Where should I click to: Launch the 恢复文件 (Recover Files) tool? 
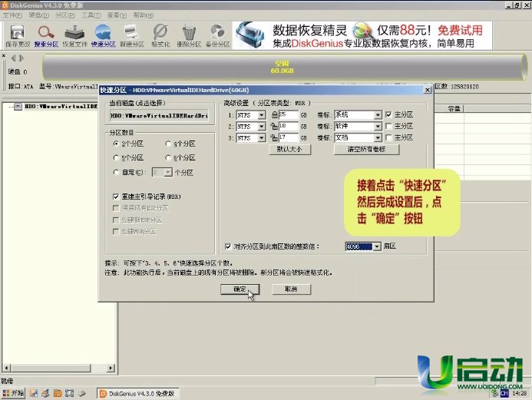[x=74, y=35]
